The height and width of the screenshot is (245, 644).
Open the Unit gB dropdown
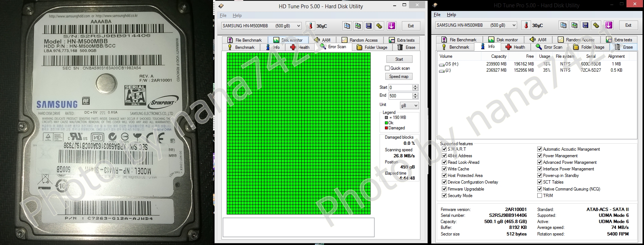409,105
